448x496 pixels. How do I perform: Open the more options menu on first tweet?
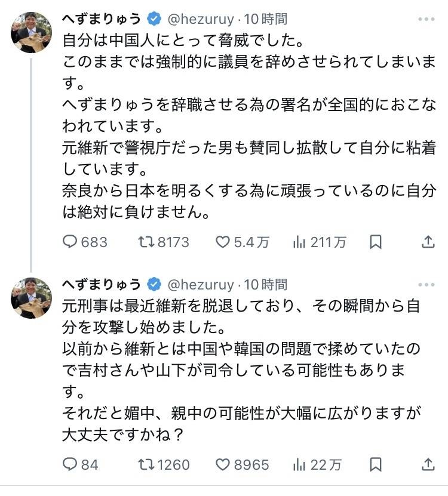(426, 20)
